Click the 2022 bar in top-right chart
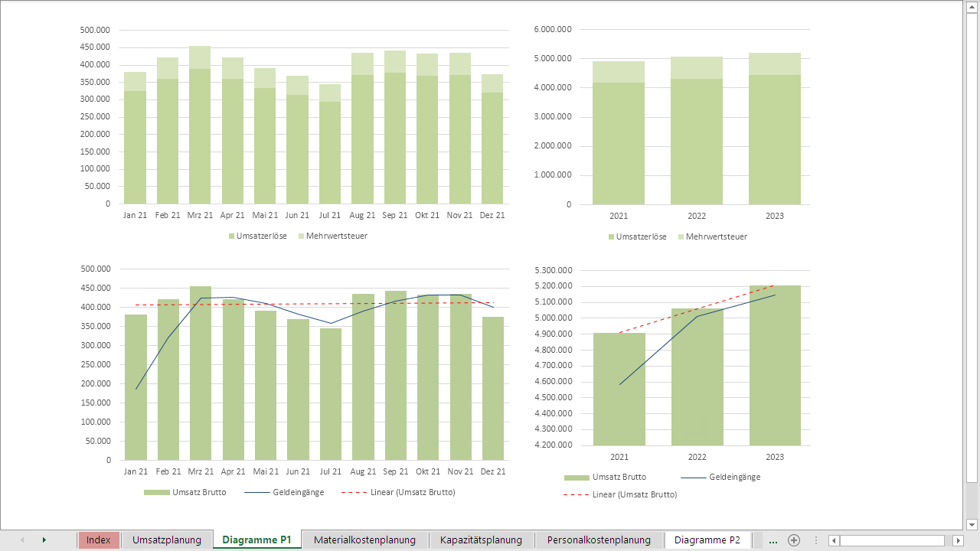The width and height of the screenshot is (980, 551). point(697,142)
